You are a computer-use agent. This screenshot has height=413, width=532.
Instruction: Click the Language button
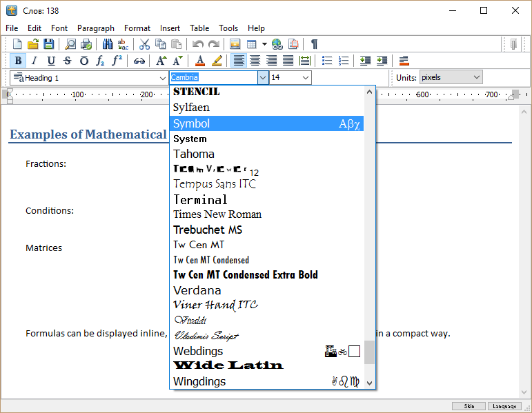click(x=504, y=406)
